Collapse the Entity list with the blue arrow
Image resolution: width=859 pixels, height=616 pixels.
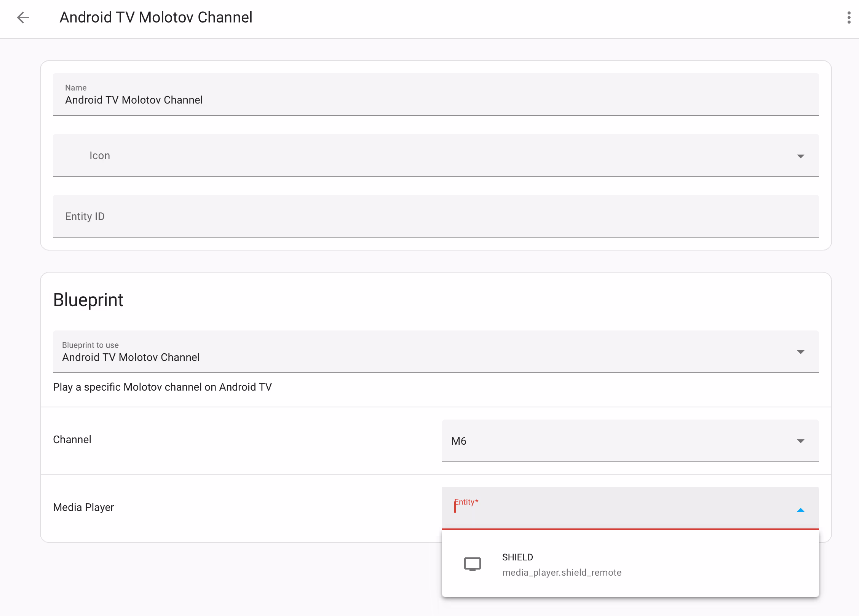(800, 510)
